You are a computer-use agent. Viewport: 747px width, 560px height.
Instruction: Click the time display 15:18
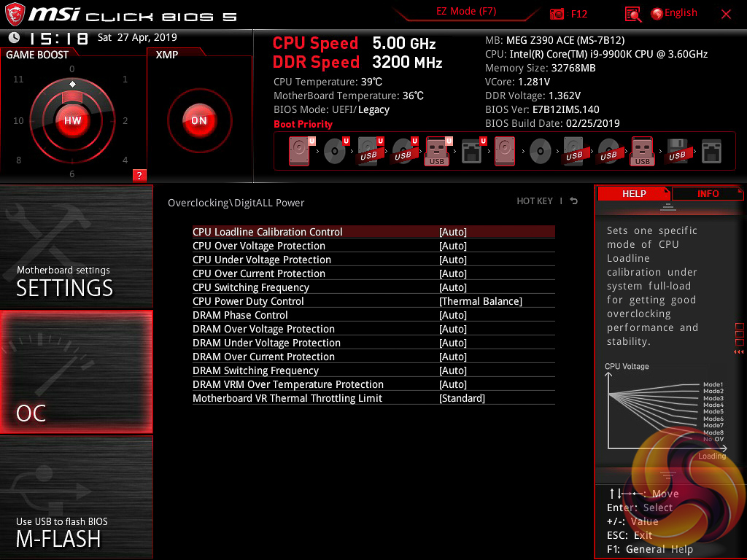(58, 38)
